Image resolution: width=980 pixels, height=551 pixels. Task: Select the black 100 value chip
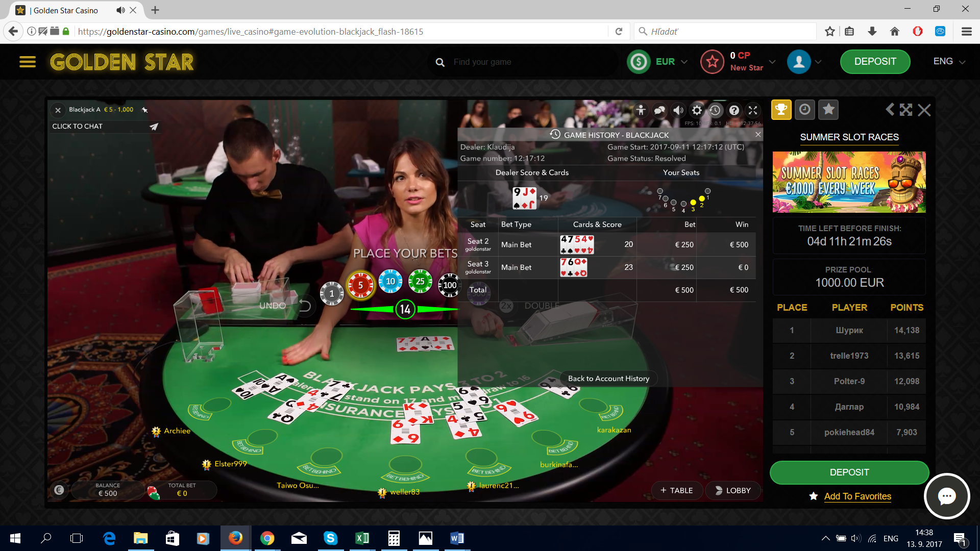(449, 285)
